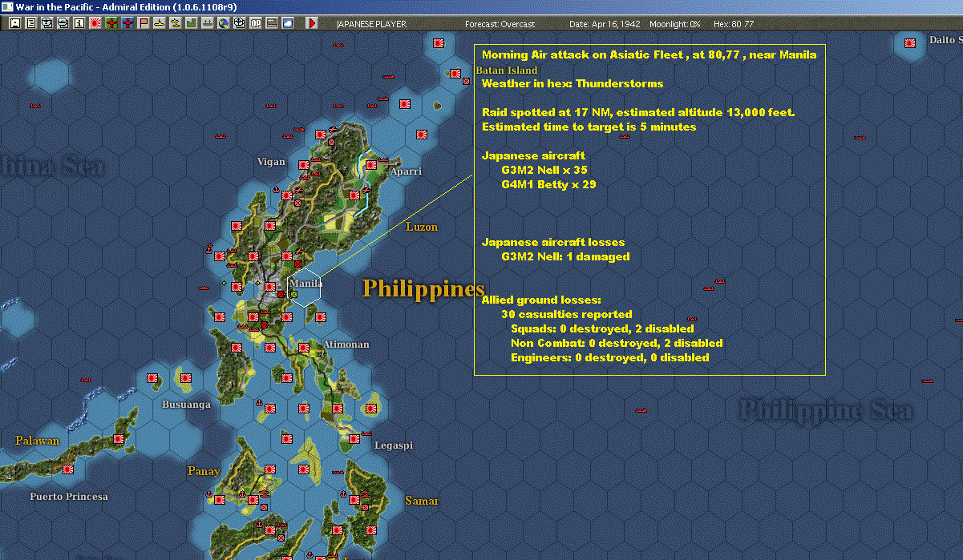Click the Panay island label
The image size is (963, 560).
[204, 471]
